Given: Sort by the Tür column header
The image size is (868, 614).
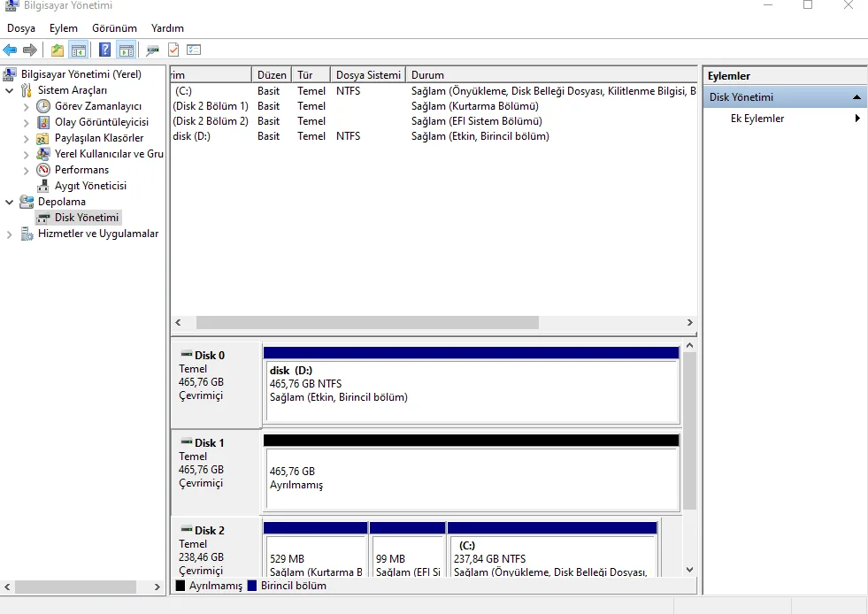Looking at the screenshot, I should coord(311,74).
